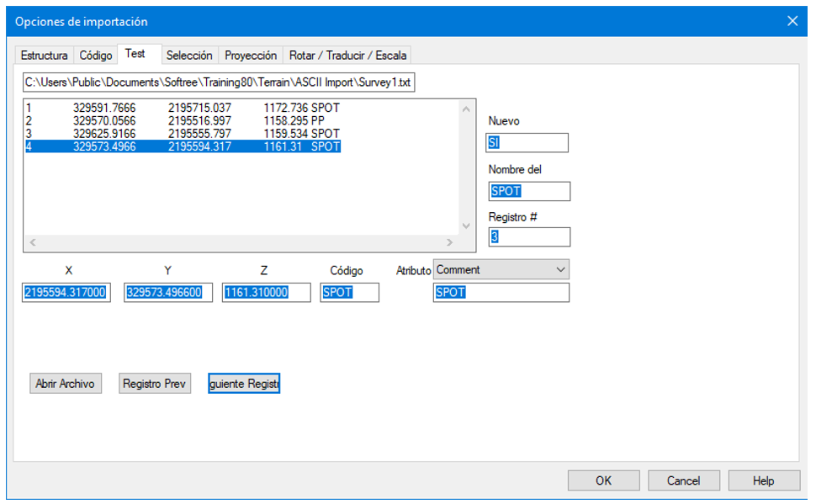Close the Opciones de importación dialog
816x504 pixels.
point(792,22)
